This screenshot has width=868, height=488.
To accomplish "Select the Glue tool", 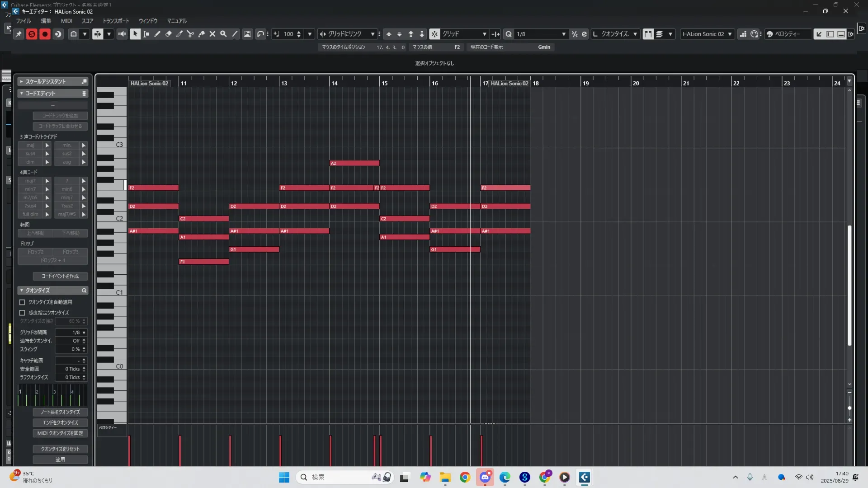I will [202, 34].
